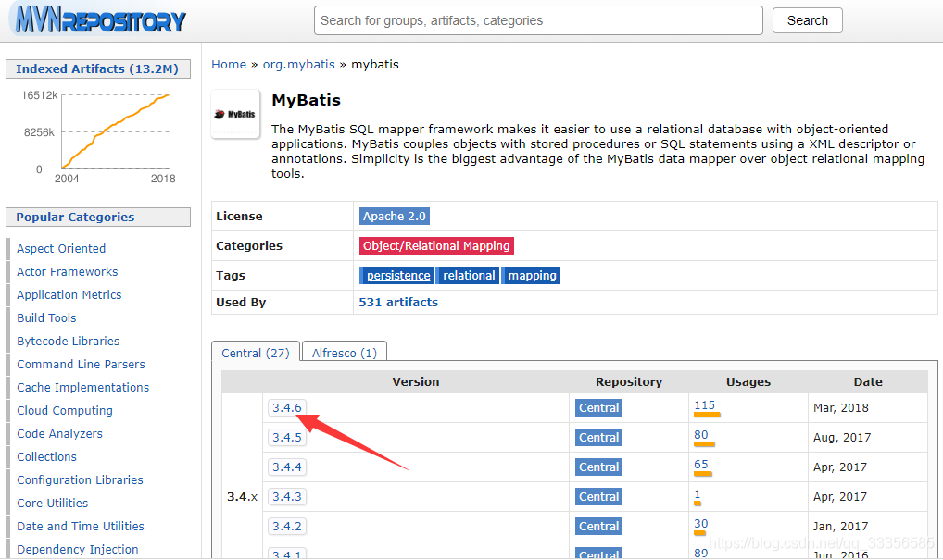Open the Application Metrics category
943x560 pixels.
(69, 294)
